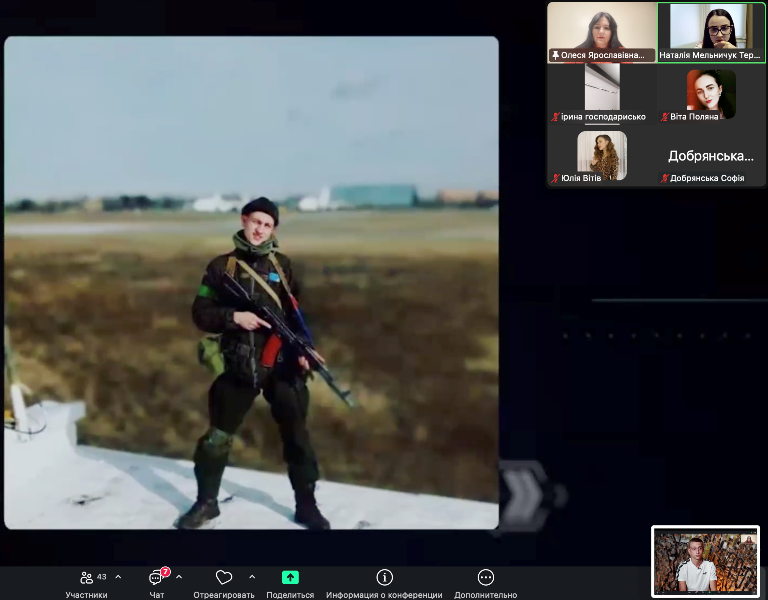768x600 pixels.
Task: Expand the arrow beside Отреагировать
Action: coord(251,577)
